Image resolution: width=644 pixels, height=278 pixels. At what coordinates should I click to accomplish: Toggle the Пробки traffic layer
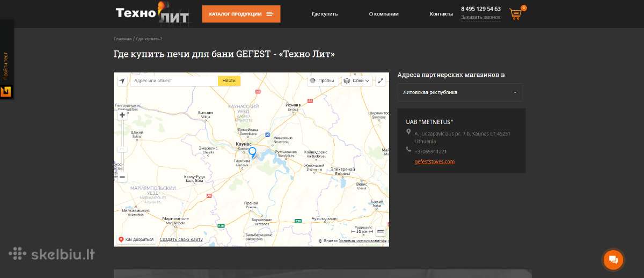coord(323,81)
